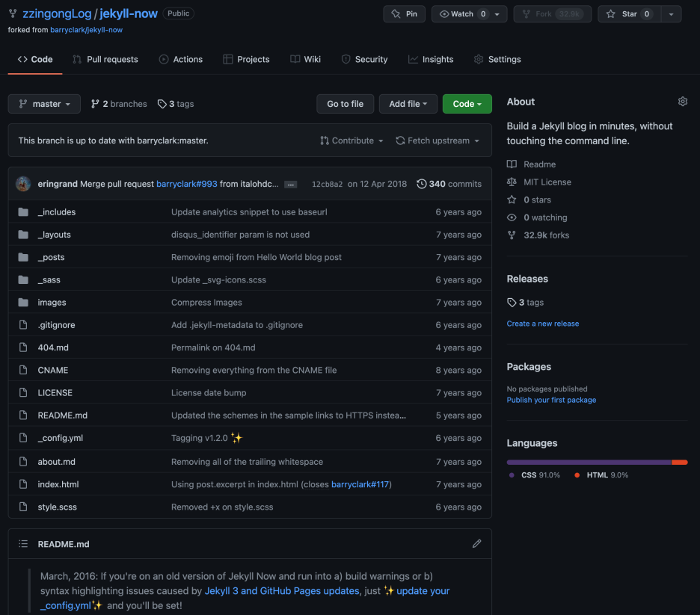The width and height of the screenshot is (700, 615).
Task: Open the 3 tags link near branches
Action: tap(176, 104)
